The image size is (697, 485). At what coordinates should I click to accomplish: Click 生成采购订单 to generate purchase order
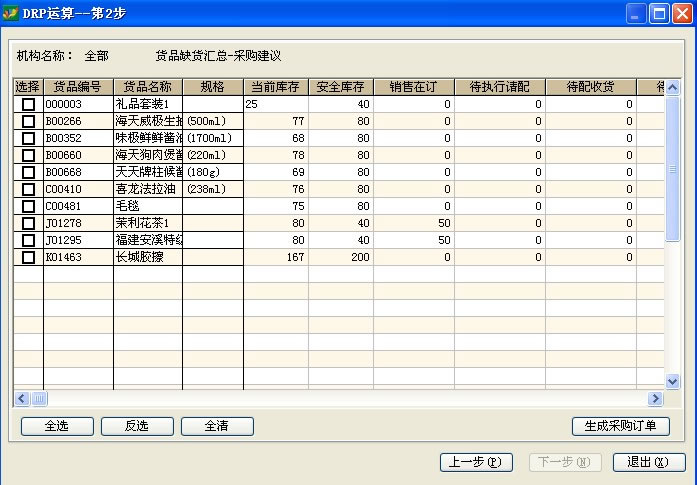[620, 426]
